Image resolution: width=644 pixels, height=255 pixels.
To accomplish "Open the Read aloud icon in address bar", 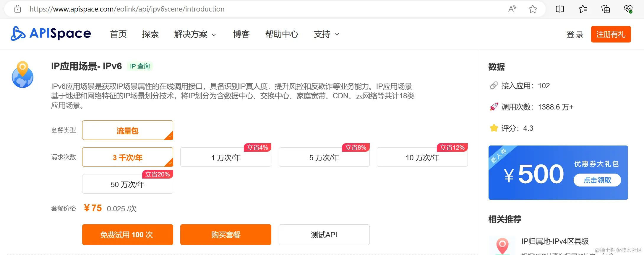I will point(512,9).
